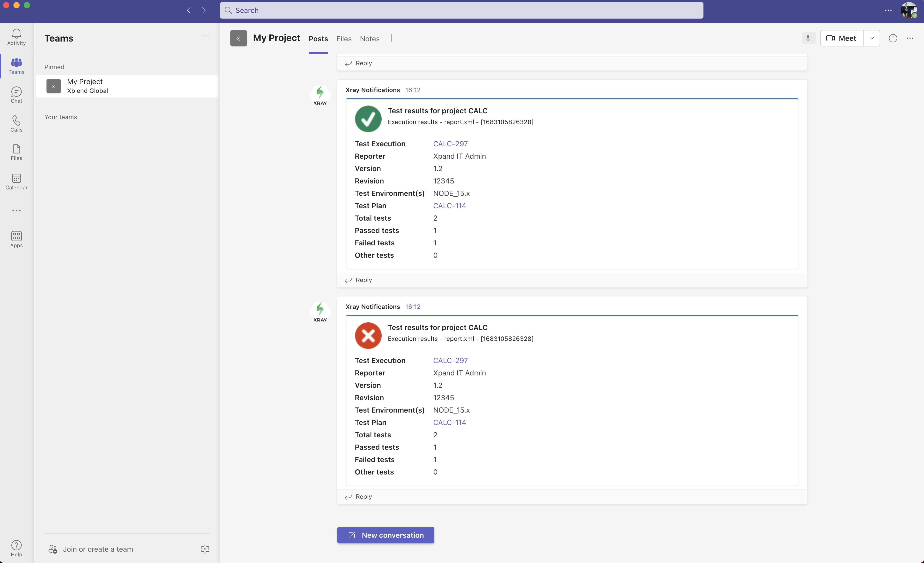The width and height of the screenshot is (924, 563).
Task: Open the teams list filter icon
Action: [206, 38]
